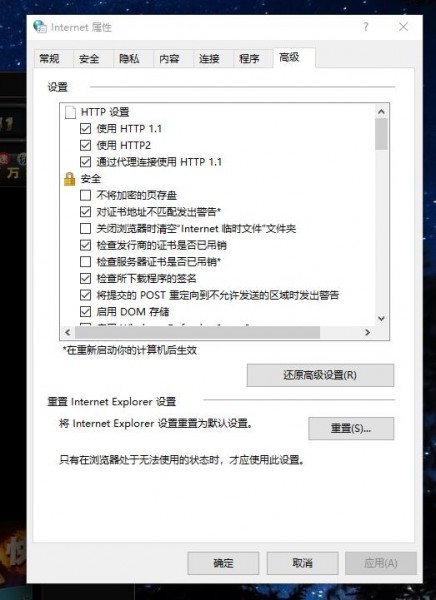Uncheck 使用 HTTP2 checkbox
This screenshot has width=436, height=600.
85,145
